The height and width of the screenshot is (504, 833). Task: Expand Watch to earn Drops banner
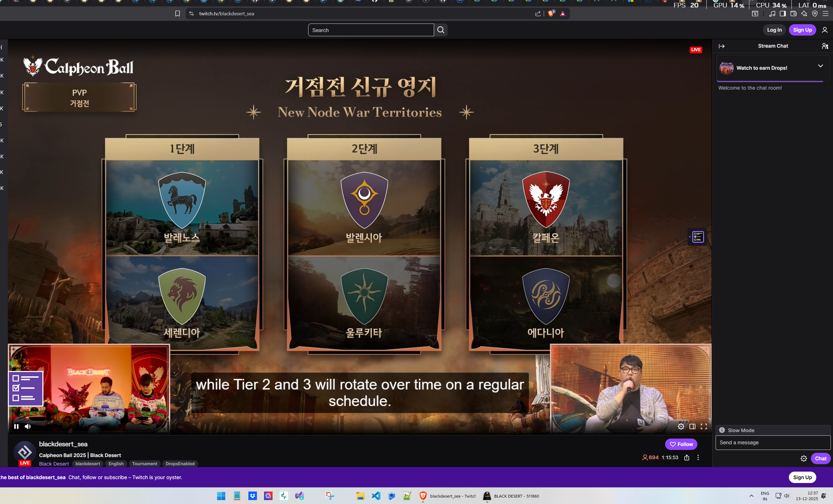(820, 66)
